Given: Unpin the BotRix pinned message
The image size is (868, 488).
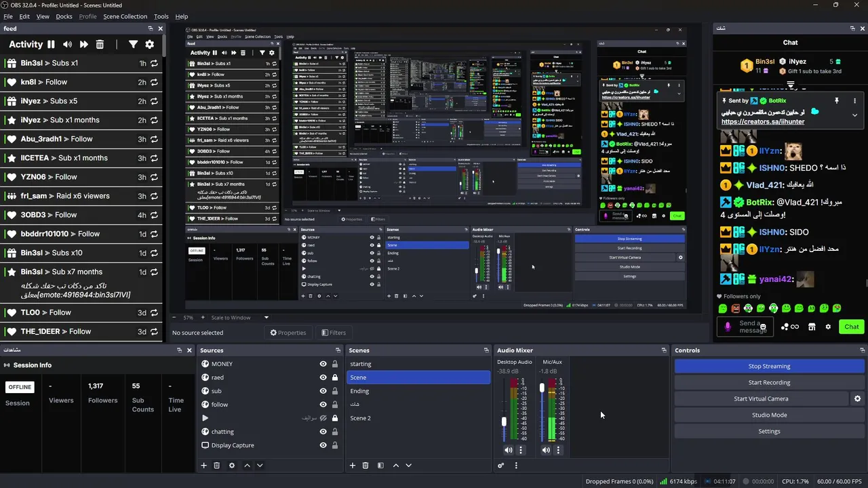Looking at the screenshot, I should [x=836, y=101].
